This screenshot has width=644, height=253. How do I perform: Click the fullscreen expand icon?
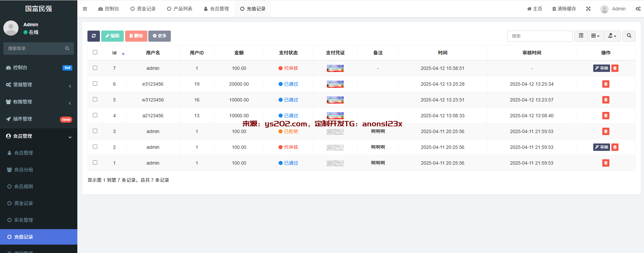tap(588, 9)
